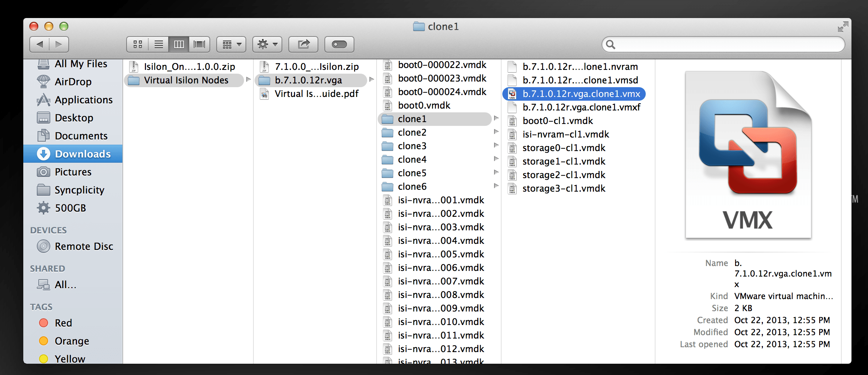Click the large VMX preview thumbnail
The height and width of the screenshot is (375, 868).
coord(748,154)
